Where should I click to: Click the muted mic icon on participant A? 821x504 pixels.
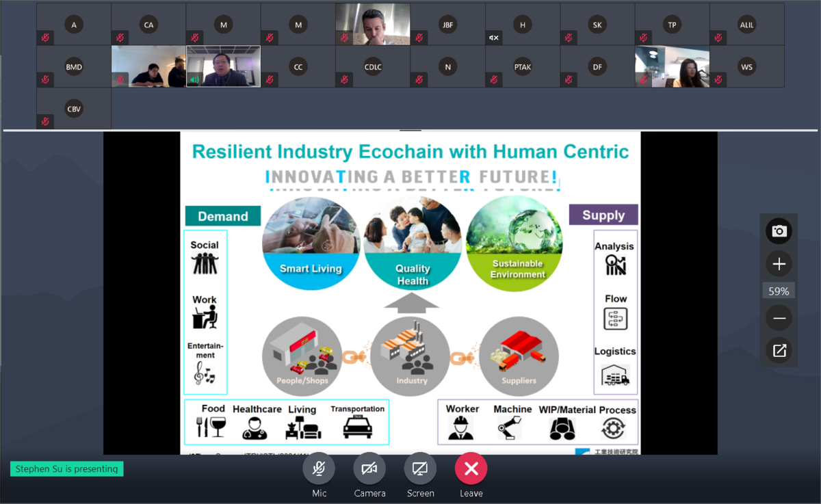[x=45, y=38]
